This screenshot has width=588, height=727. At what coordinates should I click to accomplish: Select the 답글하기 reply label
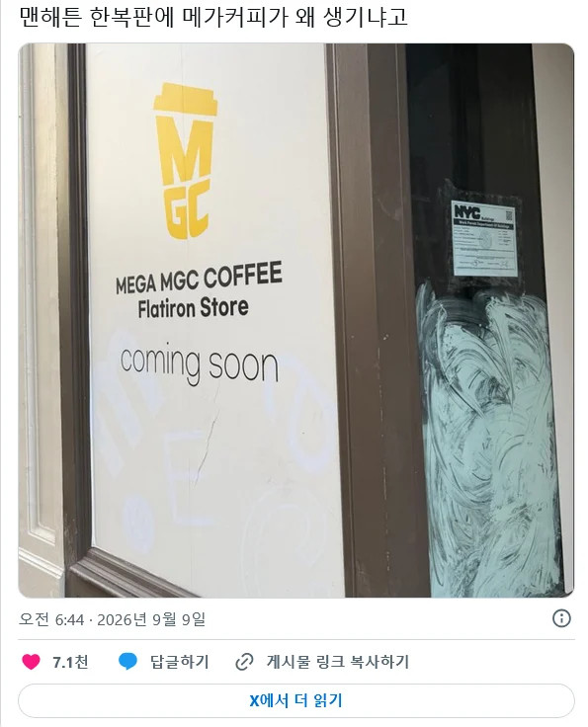tap(180, 662)
